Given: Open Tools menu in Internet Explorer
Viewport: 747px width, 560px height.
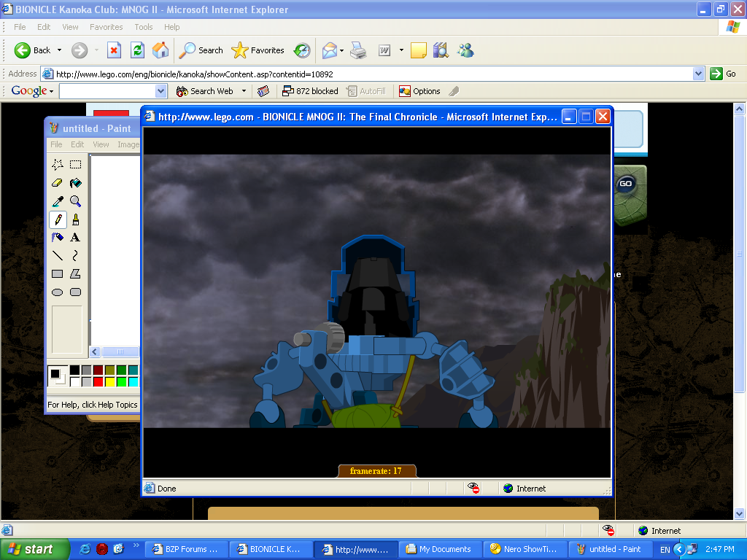Looking at the screenshot, I should 144,27.
